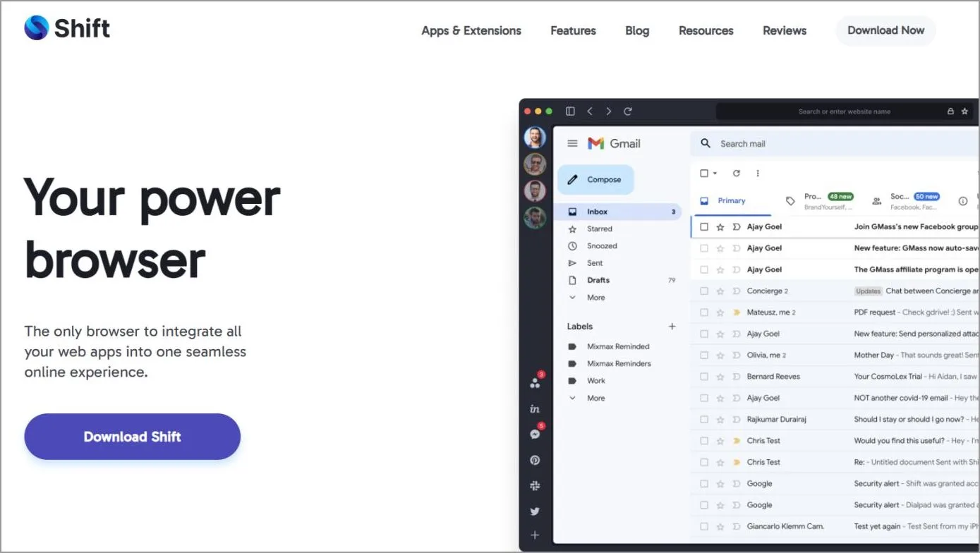980x553 pixels.
Task: Check the 'Would you find this useful?' email
Action: [704, 441]
